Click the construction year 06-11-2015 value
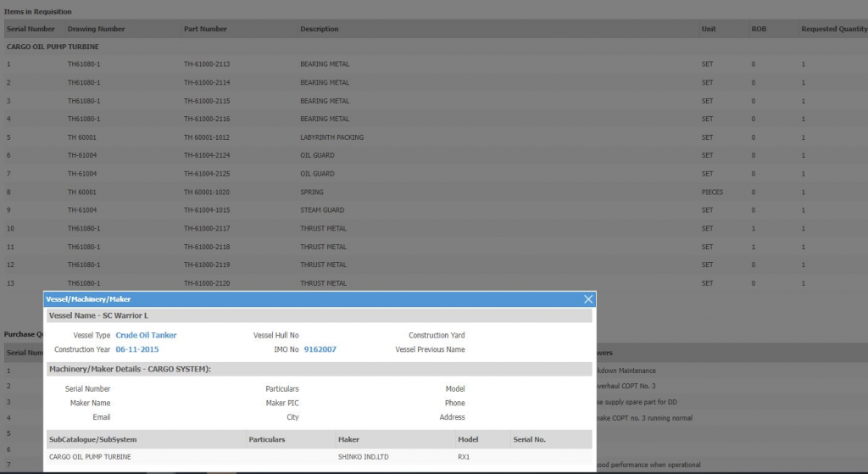This screenshot has width=868, height=474. tap(136, 349)
